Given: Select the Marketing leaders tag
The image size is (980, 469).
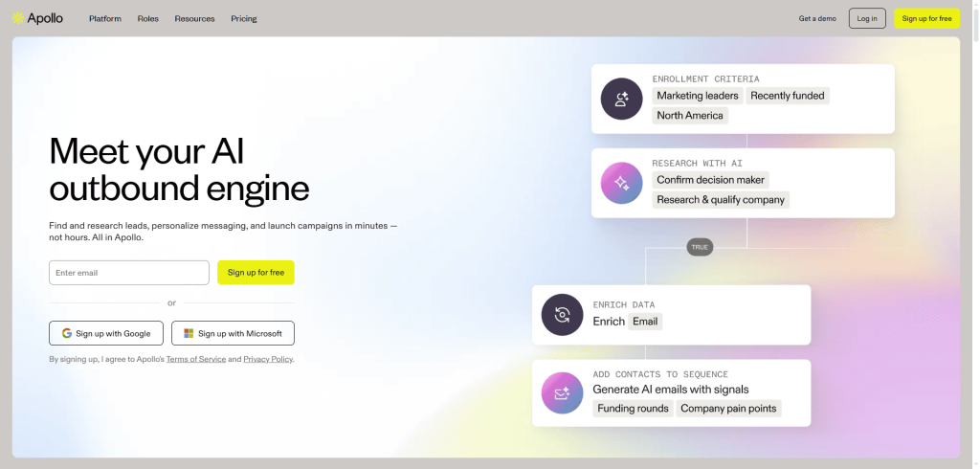Looking at the screenshot, I should (x=698, y=96).
